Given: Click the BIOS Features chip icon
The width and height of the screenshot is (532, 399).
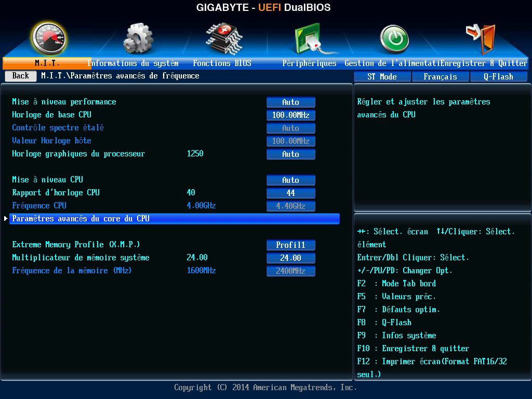Looking at the screenshot, I should tap(224, 38).
